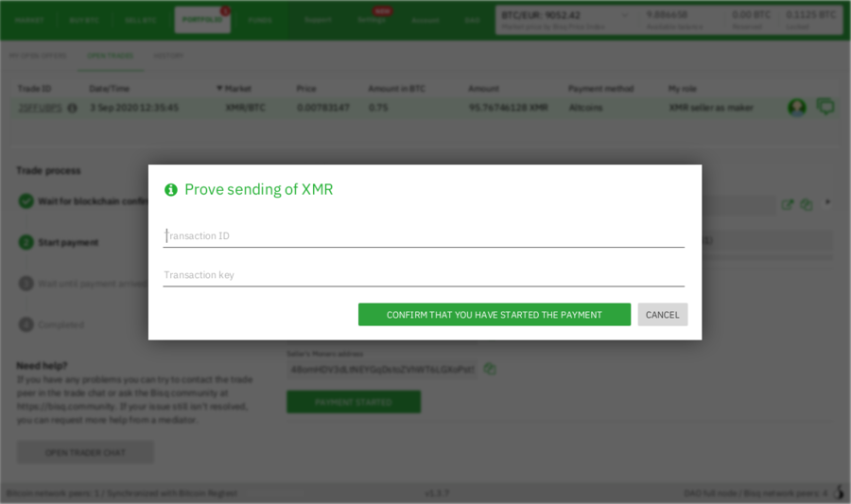Screen dimensions: 851x504
Task: Click the Payment Started button
Action: point(354,402)
